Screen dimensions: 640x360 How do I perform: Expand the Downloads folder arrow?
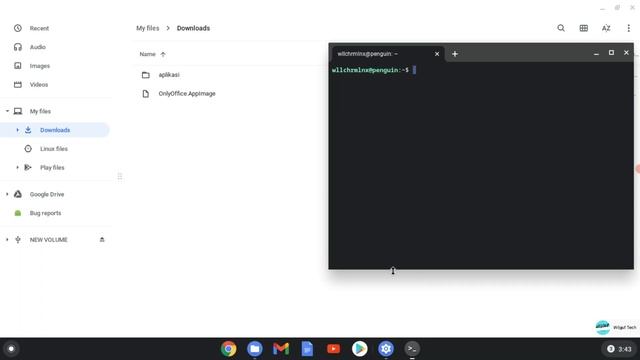point(17,130)
